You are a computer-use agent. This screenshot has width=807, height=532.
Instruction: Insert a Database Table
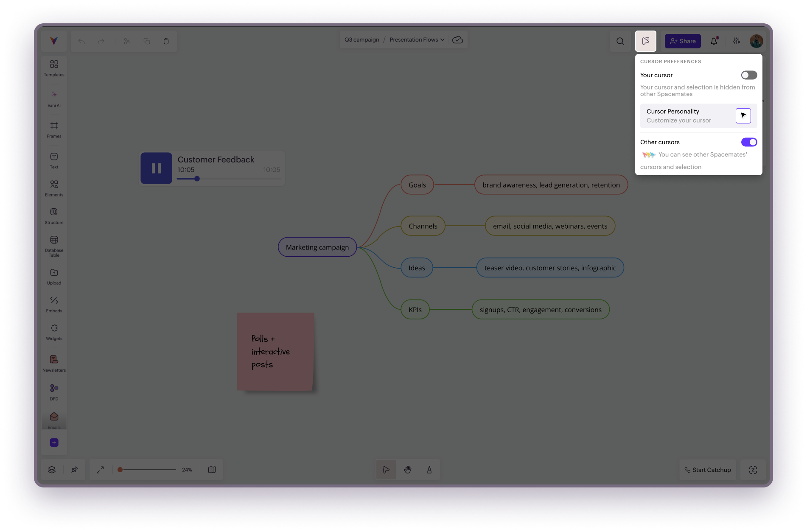point(54,246)
